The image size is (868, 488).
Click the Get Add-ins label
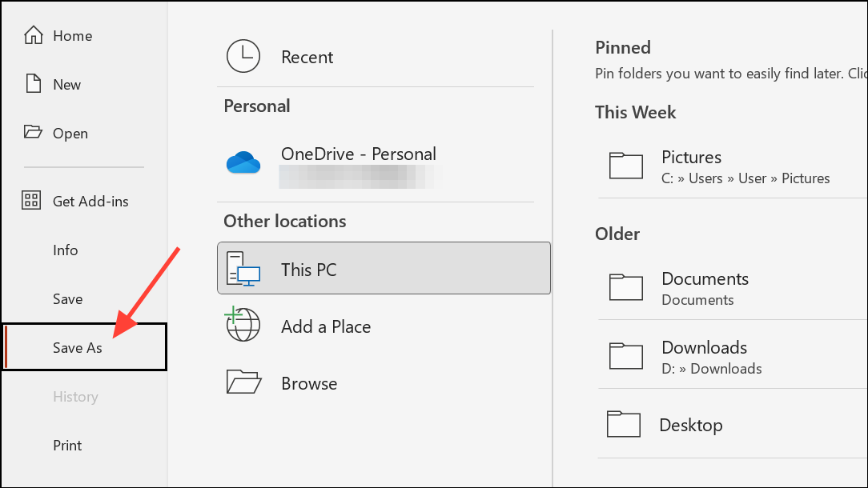(90, 202)
